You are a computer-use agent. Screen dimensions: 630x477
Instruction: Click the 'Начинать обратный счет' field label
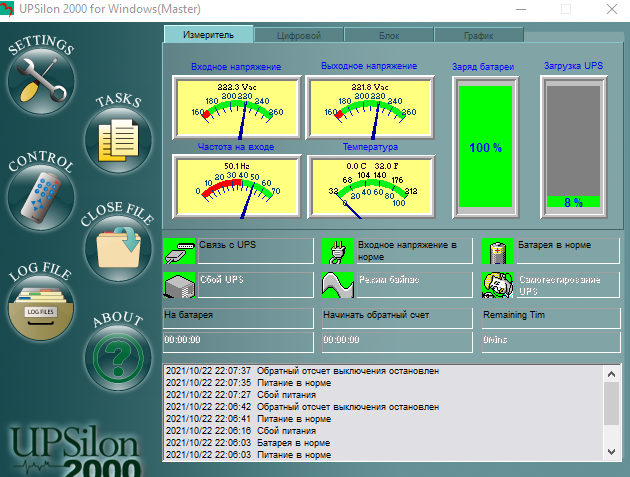click(x=397, y=318)
